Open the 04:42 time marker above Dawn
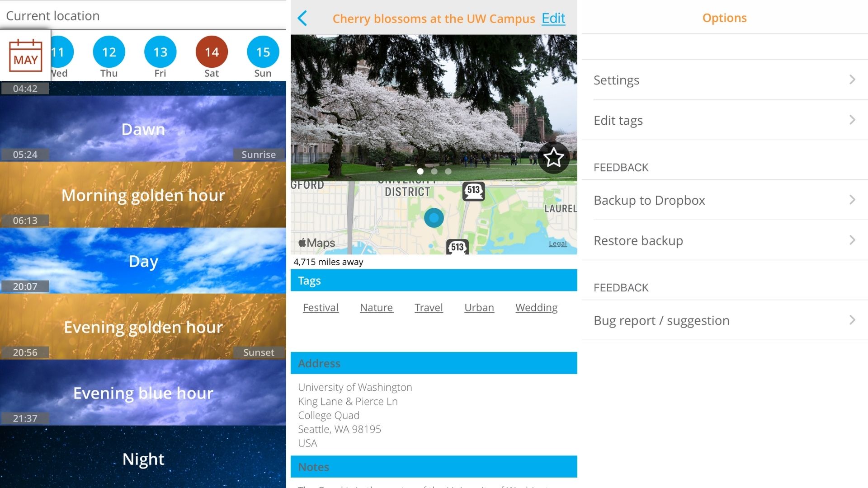 point(26,88)
